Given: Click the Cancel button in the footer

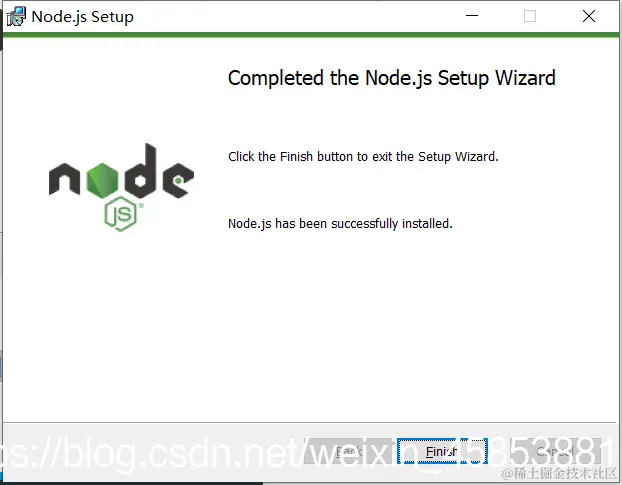Looking at the screenshot, I should (x=555, y=451).
